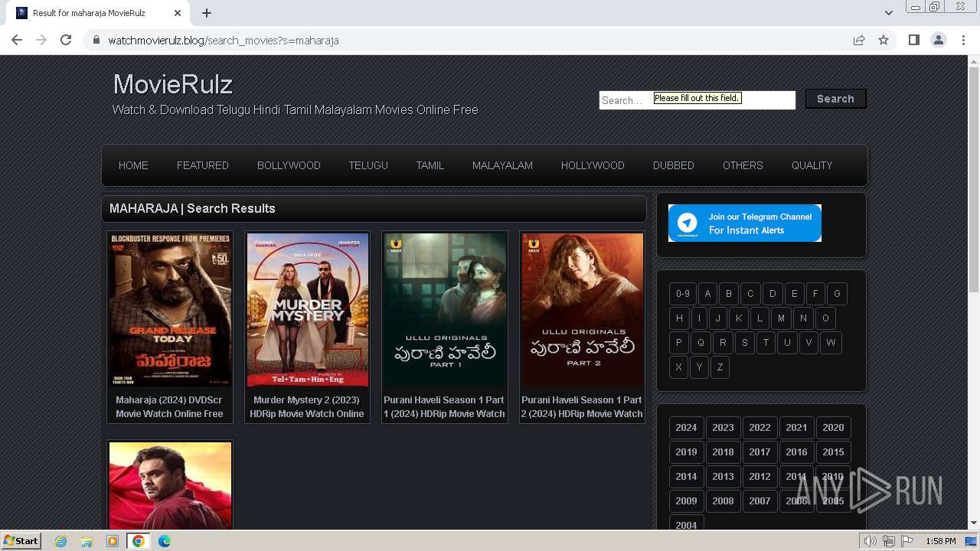The height and width of the screenshot is (551, 980).
Task: Expand the tab search chevron
Action: tap(888, 13)
